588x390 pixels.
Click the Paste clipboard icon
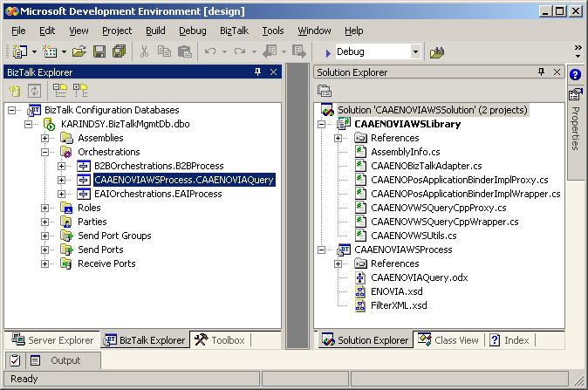(x=184, y=51)
